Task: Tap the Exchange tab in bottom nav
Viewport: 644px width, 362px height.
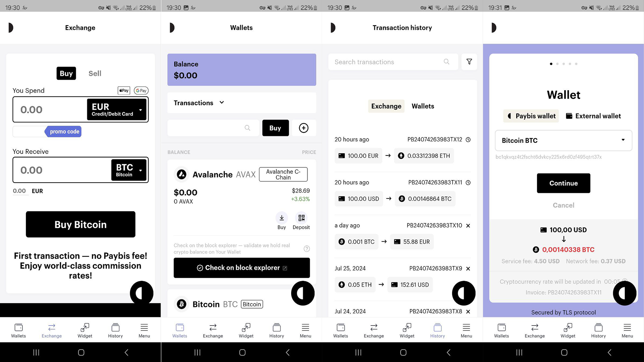Action: pyautogui.click(x=52, y=330)
